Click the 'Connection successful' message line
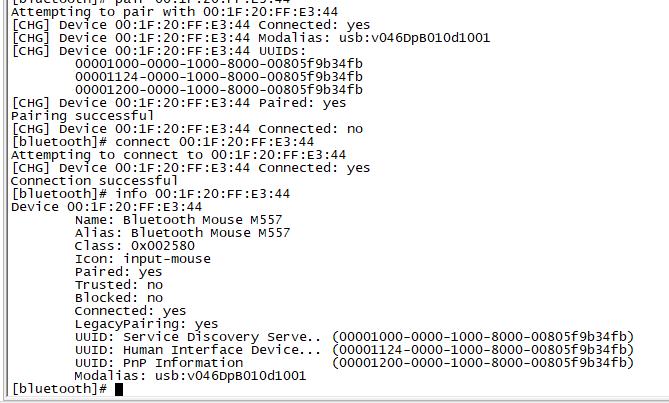 [x=94, y=181]
